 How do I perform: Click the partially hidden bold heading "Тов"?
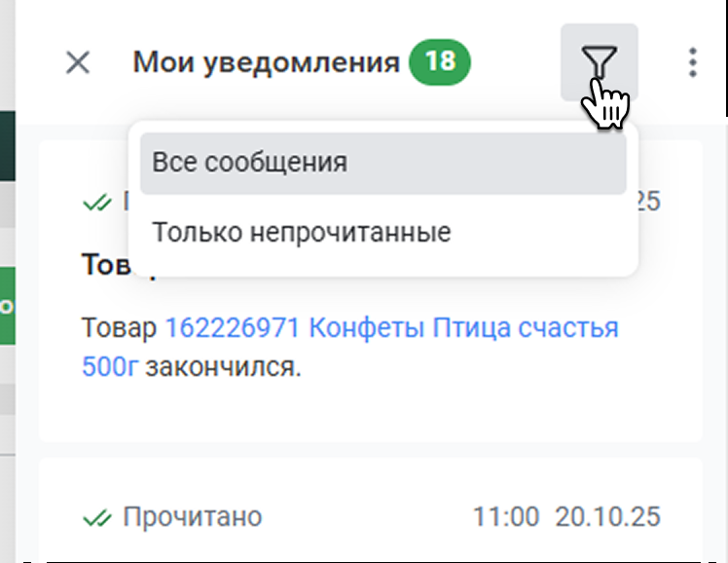(103, 266)
